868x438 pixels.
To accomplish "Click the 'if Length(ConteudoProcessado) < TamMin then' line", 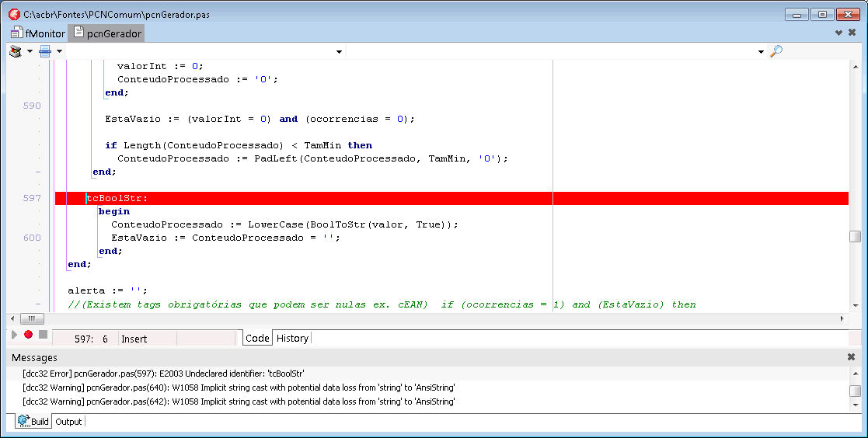I will pyautogui.click(x=239, y=145).
